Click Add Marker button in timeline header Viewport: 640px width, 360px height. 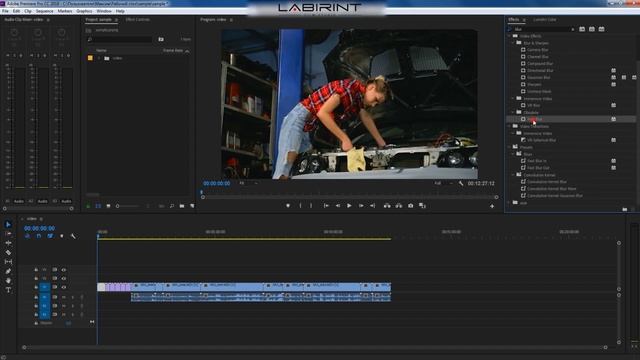pos(62,236)
